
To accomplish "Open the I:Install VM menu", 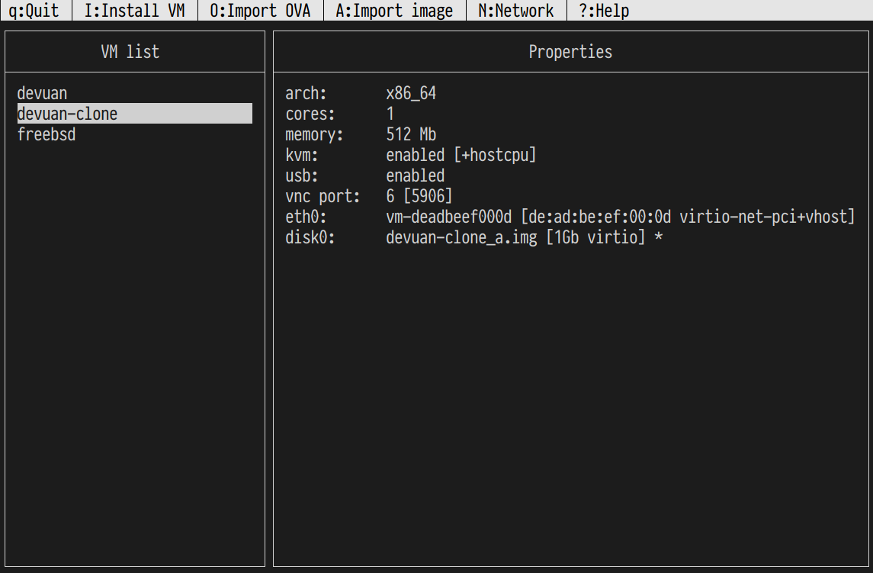I will point(134,11).
